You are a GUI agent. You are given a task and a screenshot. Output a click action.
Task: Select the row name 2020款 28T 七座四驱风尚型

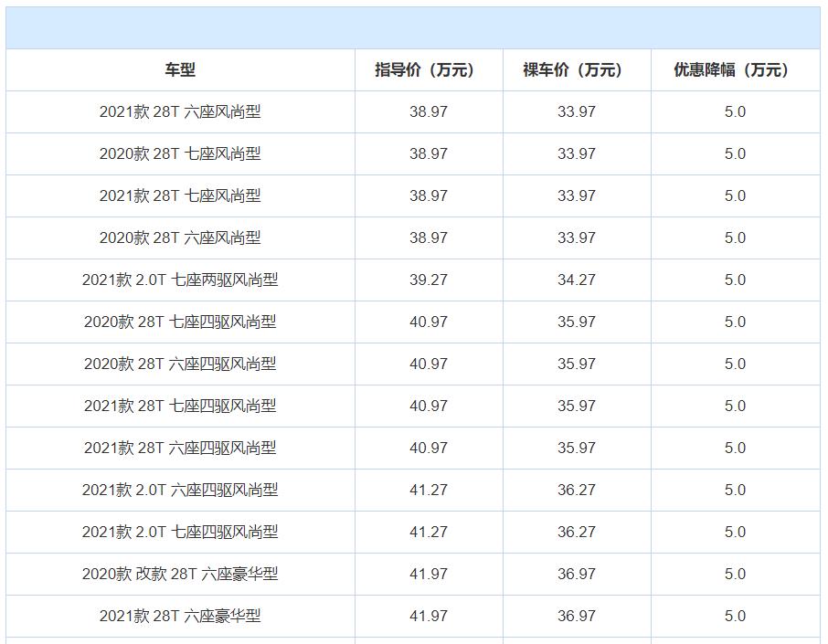tap(180, 322)
